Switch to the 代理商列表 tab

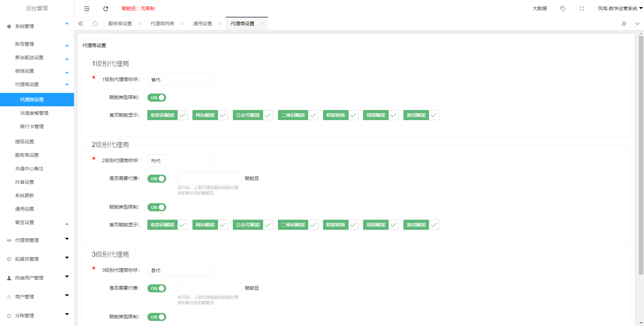(163, 24)
